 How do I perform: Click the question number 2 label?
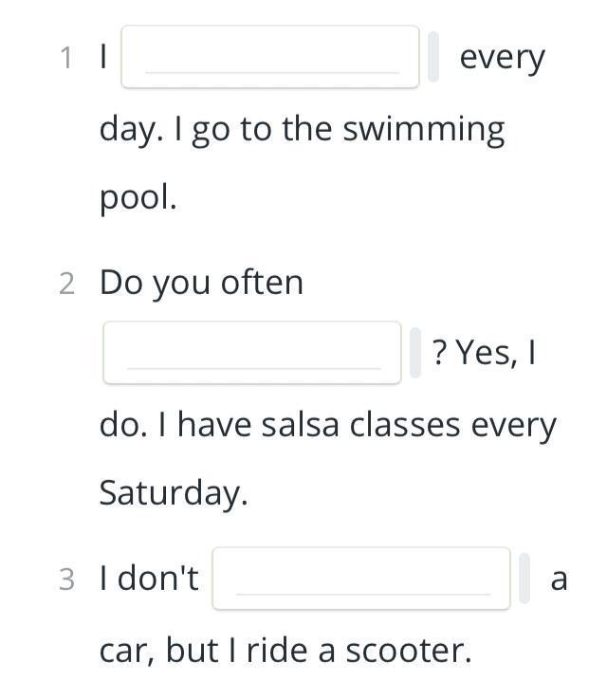(67, 284)
